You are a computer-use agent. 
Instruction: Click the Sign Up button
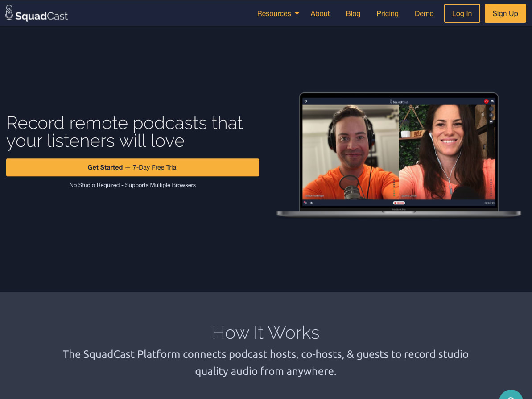click(505, 13)
